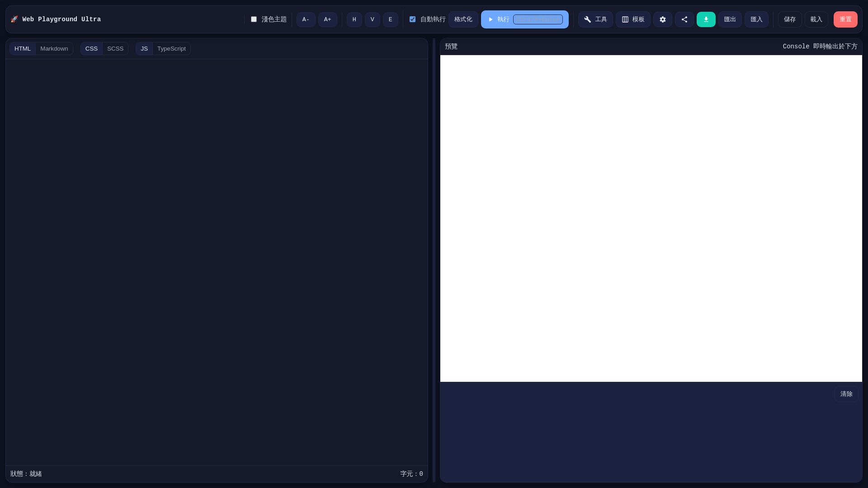Enable the 淺色主題 light theme checkbox
Screen dimensions: 868x488
coord(254,19)
